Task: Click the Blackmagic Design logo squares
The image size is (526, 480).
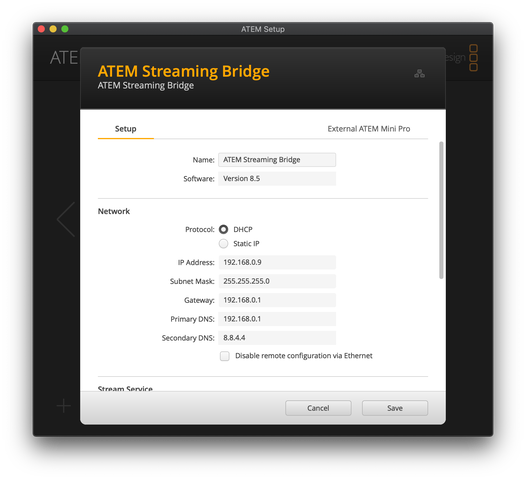Action: [x=473, y=58]
